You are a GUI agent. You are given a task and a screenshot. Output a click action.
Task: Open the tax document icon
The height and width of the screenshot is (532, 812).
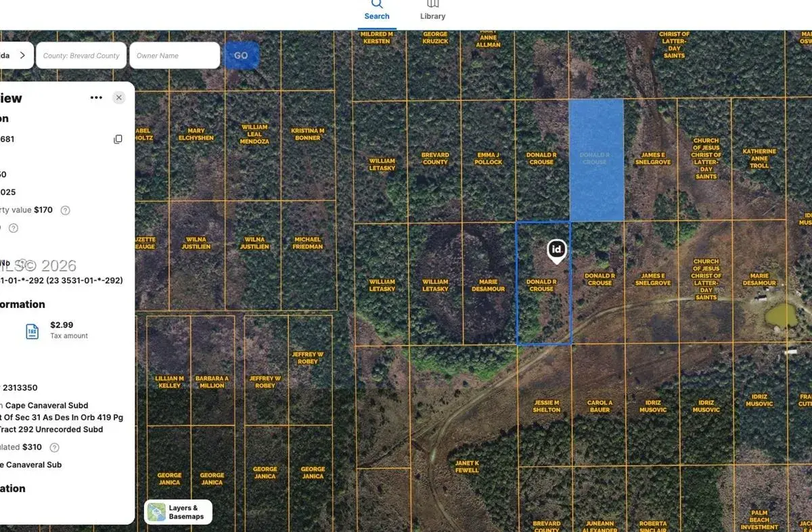(x=32, y=331)
